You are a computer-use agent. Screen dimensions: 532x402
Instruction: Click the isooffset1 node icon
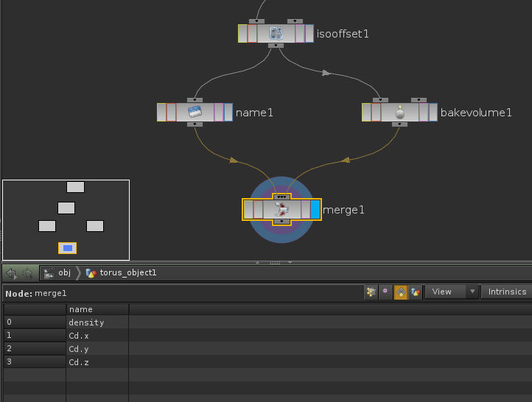(x=276, y=33)
